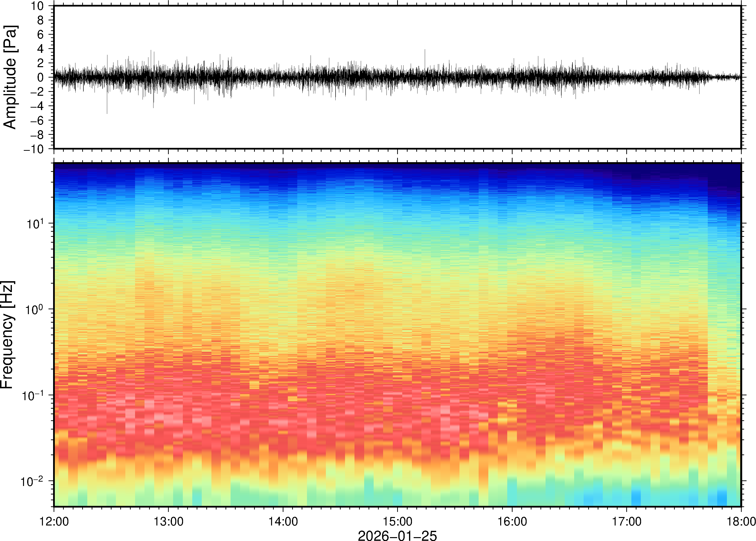Click the large negative waveform spike near 12:30
756x541 pixels.
(107, 107)
